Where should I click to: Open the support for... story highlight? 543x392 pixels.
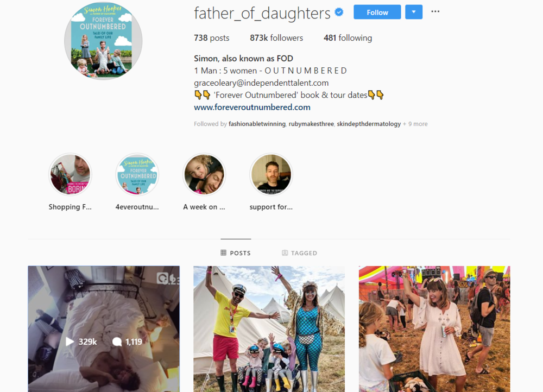(271, 174)
